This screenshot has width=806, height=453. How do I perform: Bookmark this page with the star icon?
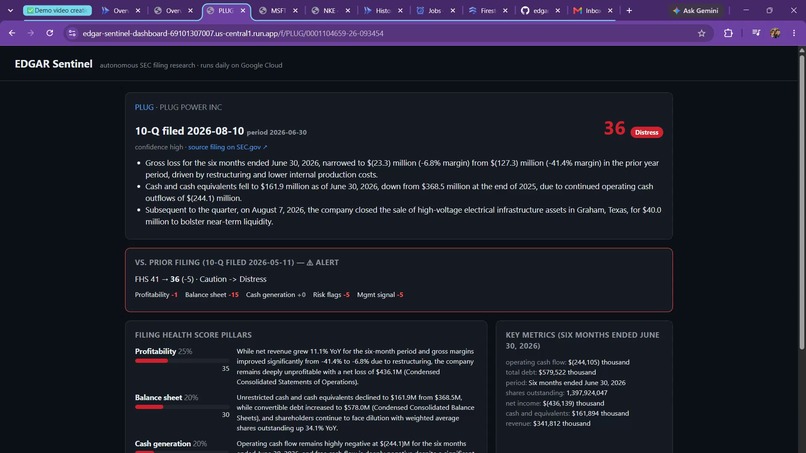tap(702, 33)
